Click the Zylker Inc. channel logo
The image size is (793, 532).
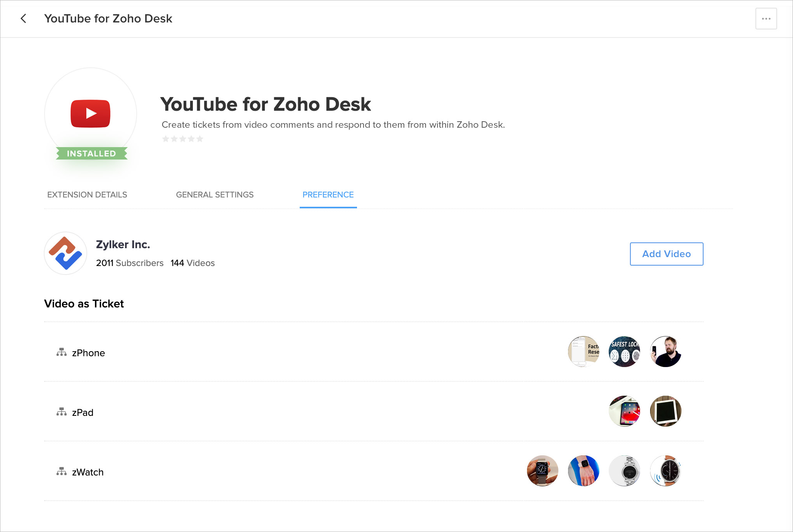[65, 253]
